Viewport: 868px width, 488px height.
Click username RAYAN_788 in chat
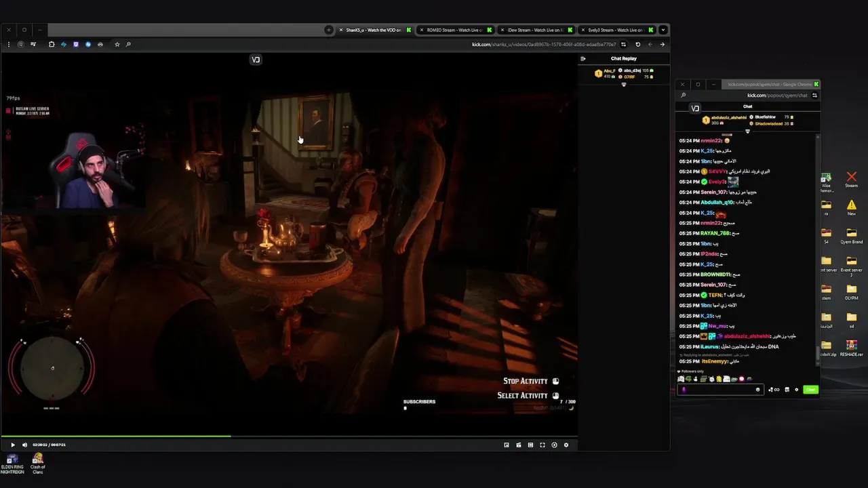tap(715, 233)
